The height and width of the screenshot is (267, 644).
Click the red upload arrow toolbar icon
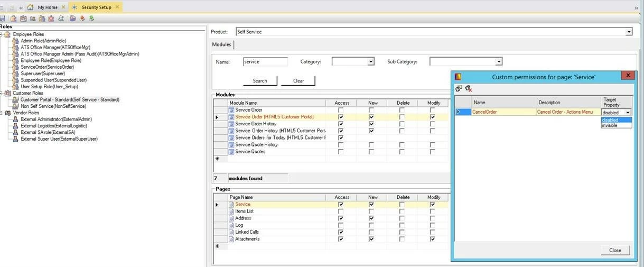tap(82, 19)
